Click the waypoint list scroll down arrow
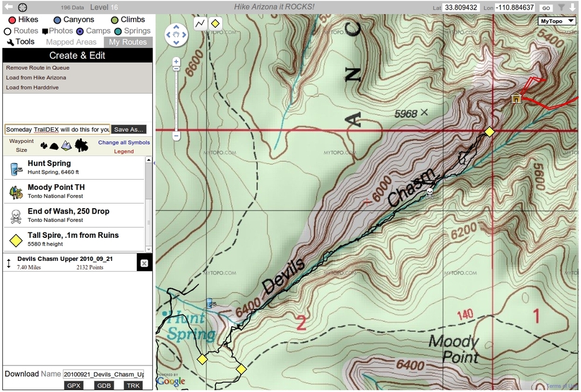This screenshot has height=392, width=581. [x=149, y=249]
